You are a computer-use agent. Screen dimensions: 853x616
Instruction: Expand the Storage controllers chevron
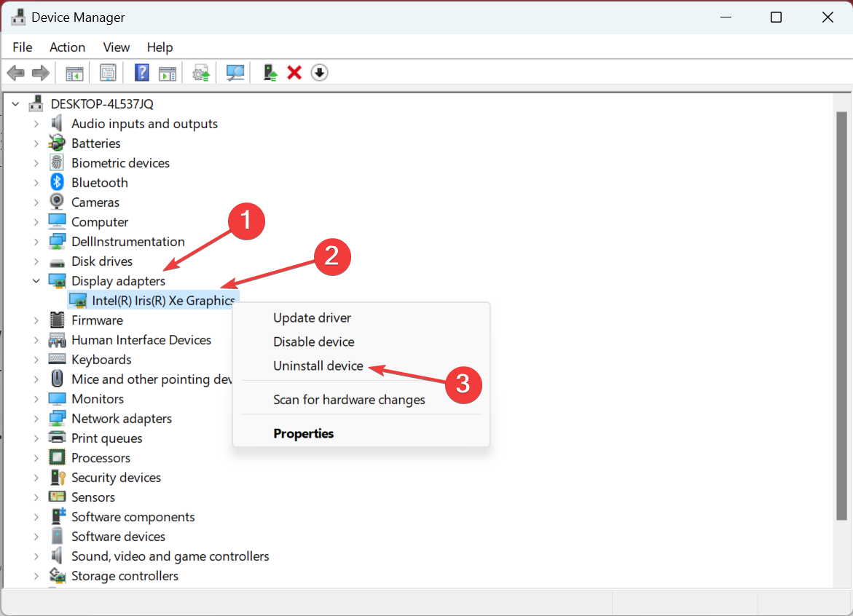click(x=36, y=576)
